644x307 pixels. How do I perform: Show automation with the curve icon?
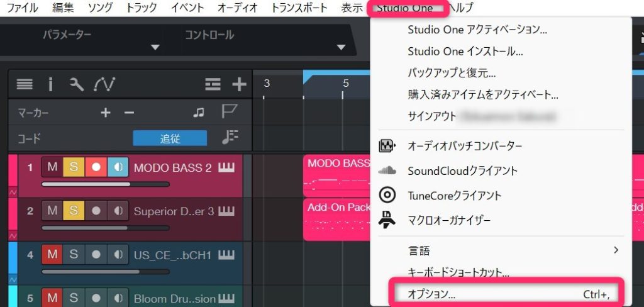tap(104, 84)
